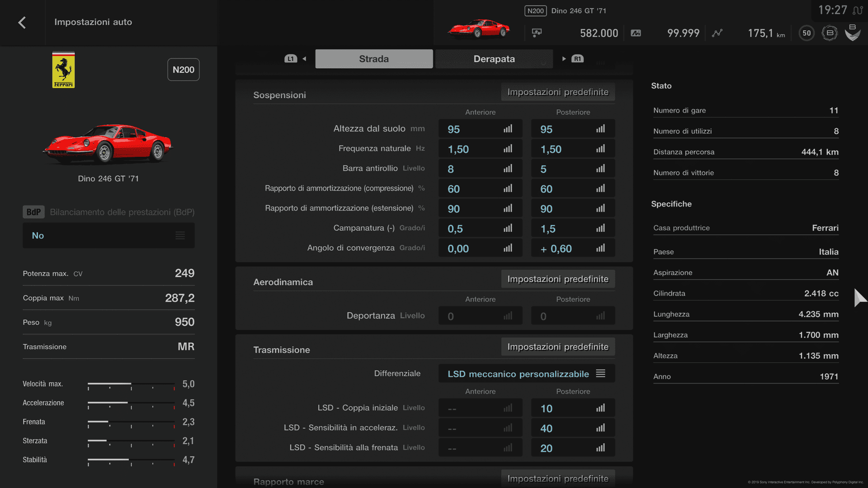
Task: Switch to the Derapata tab
Action: pos(494,59)
